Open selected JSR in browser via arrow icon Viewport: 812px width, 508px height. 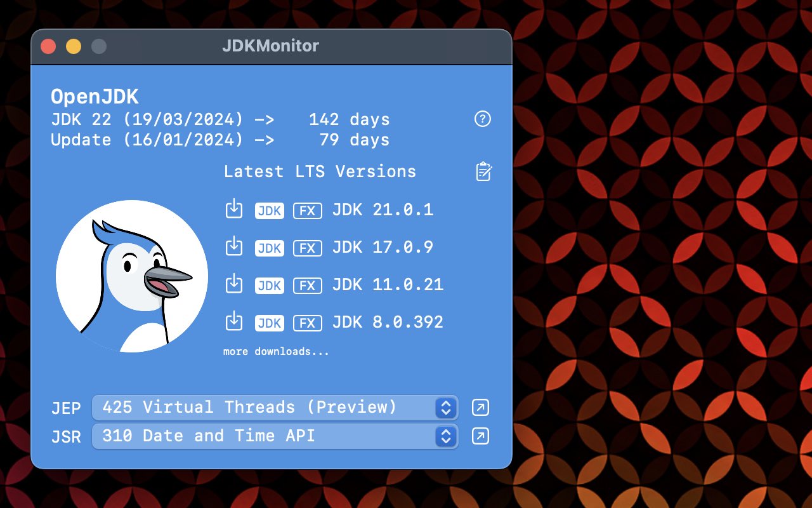pyautogui.click(x=481, y=436)
